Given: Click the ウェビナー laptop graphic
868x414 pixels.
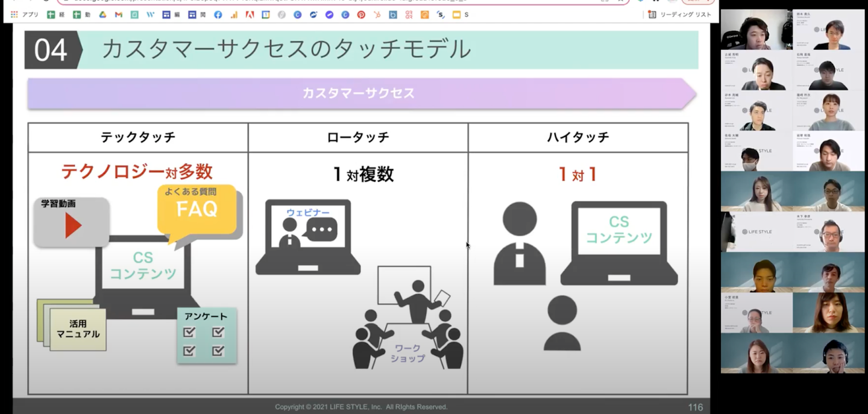Looking at the screenshot, I should coord(308,237).
